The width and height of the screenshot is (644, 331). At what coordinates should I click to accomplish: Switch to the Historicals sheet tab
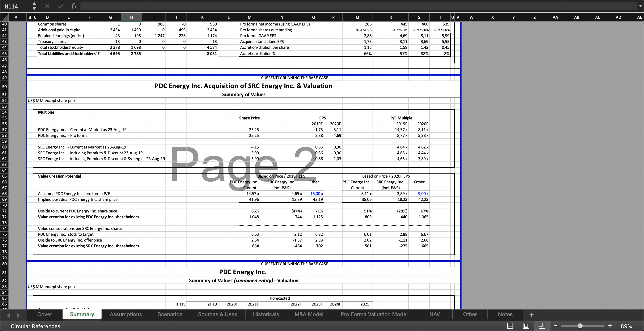tap(266, 314)
